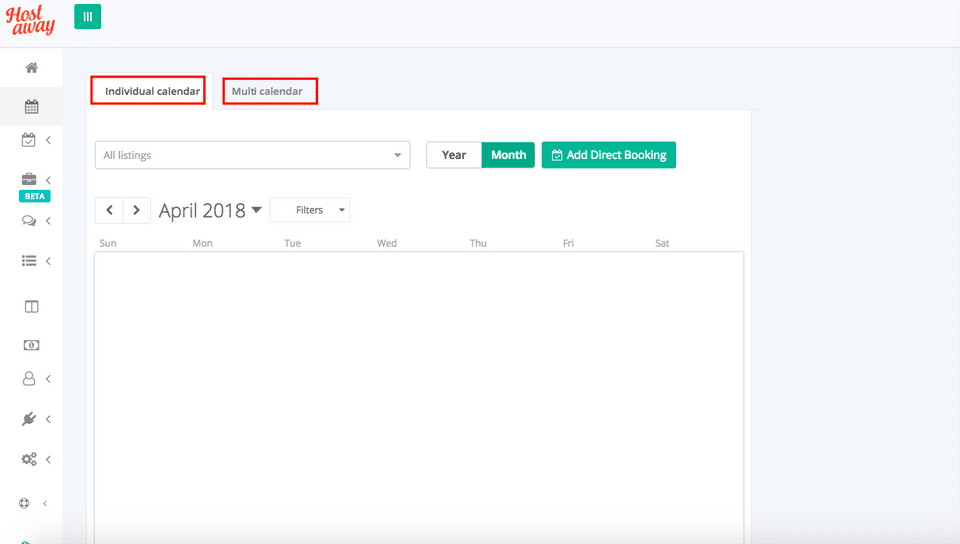Click the Sat column header

coord(662,243)
